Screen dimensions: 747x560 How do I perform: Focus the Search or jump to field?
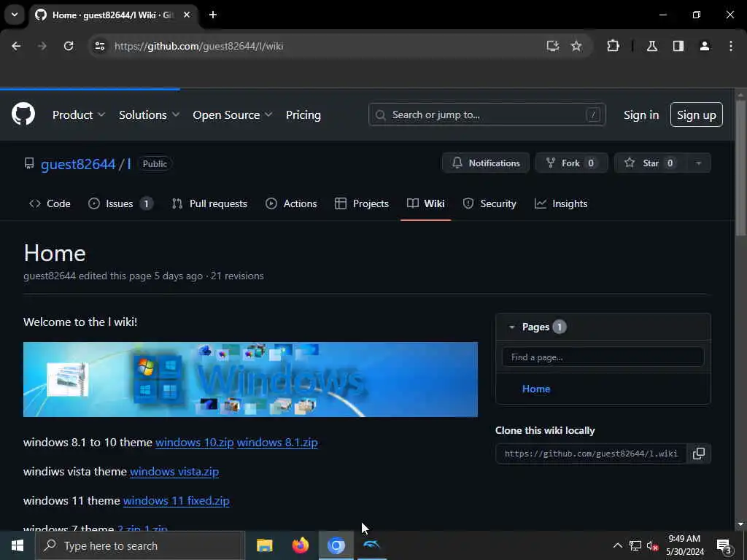[487, 114]
